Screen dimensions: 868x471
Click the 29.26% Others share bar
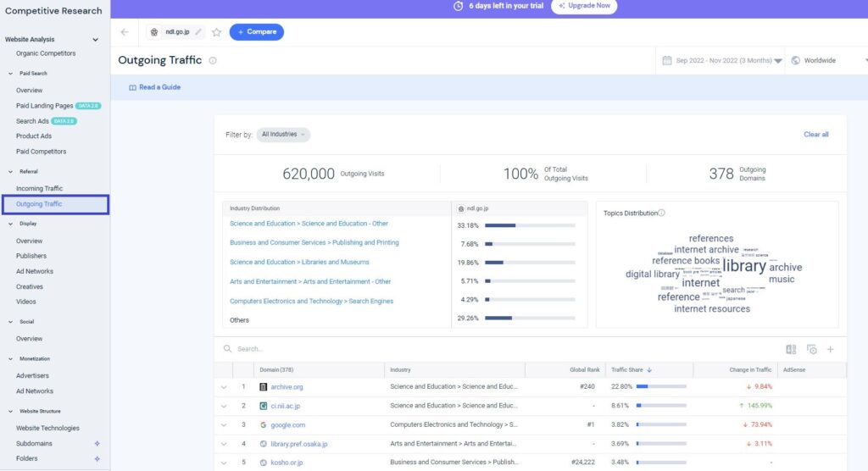[x=530, y=319]
